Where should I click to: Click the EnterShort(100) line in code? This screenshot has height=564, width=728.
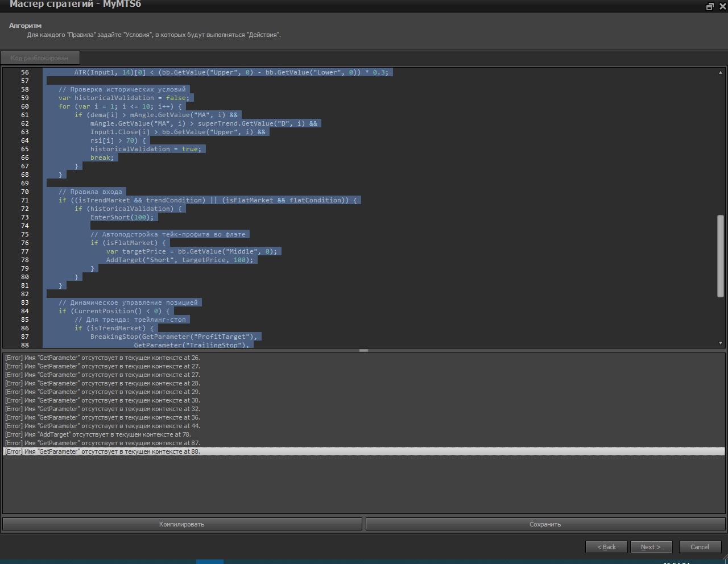122,217
